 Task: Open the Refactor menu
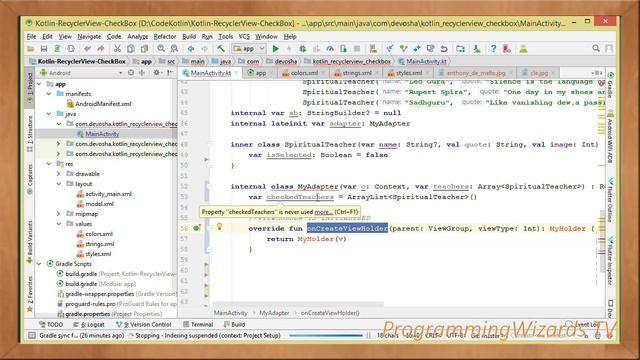tap(165, 37)
